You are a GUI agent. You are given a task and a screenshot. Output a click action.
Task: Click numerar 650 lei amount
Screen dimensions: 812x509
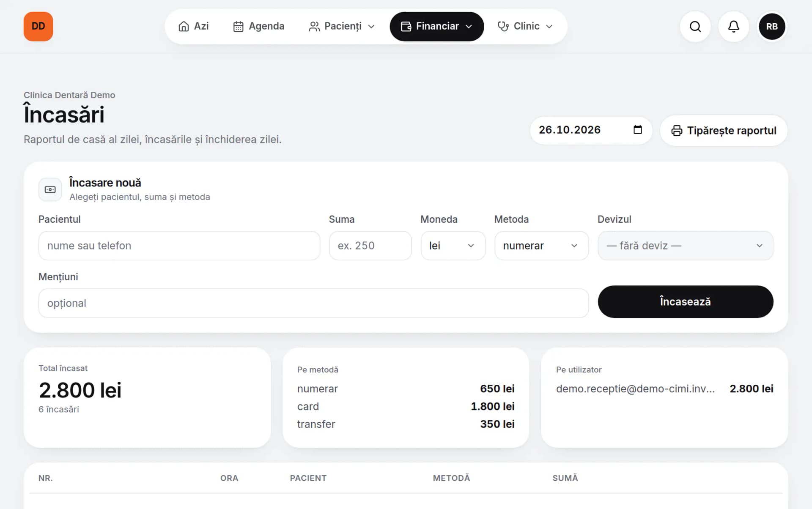(497, 389)
